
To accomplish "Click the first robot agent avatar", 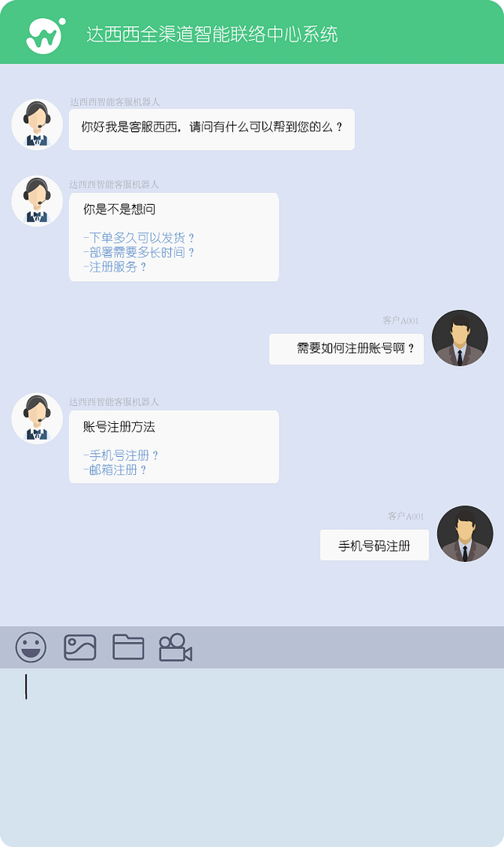I will pyautogui.click(x=37, y=124).
